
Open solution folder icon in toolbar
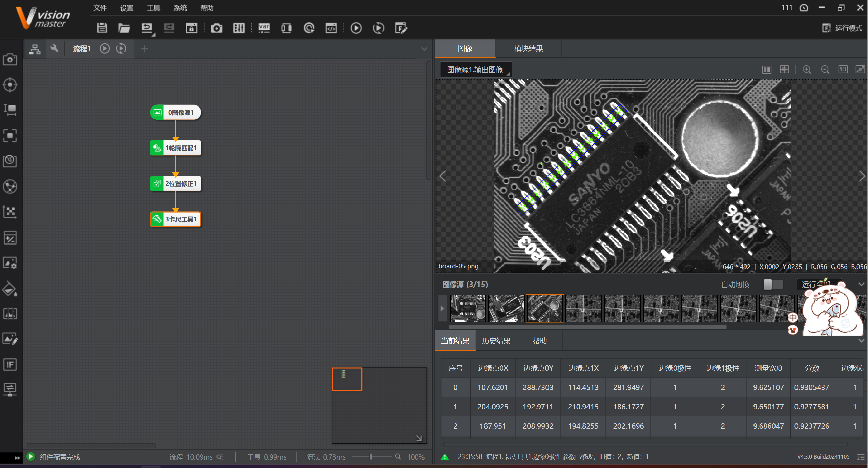tap(124, 28)
